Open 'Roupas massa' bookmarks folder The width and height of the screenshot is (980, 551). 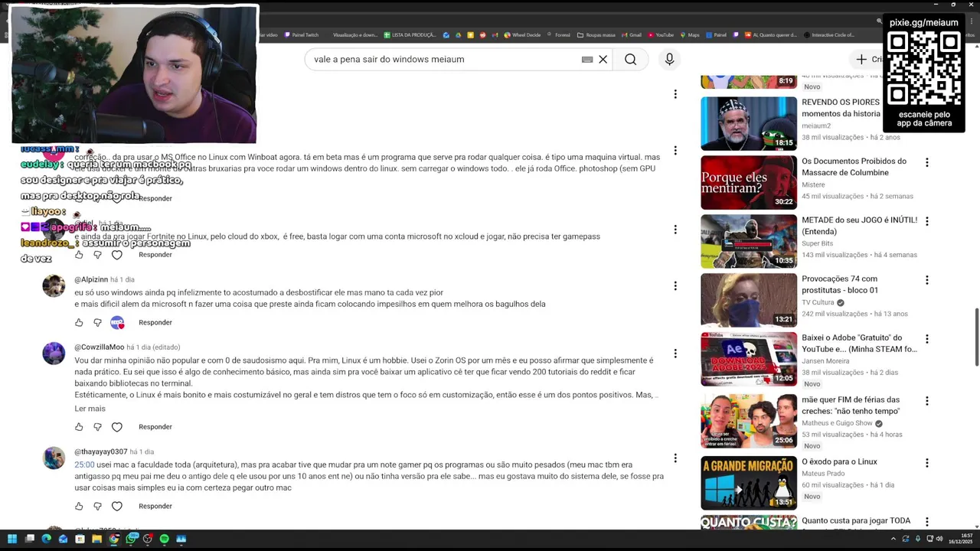tap(596, 35)
